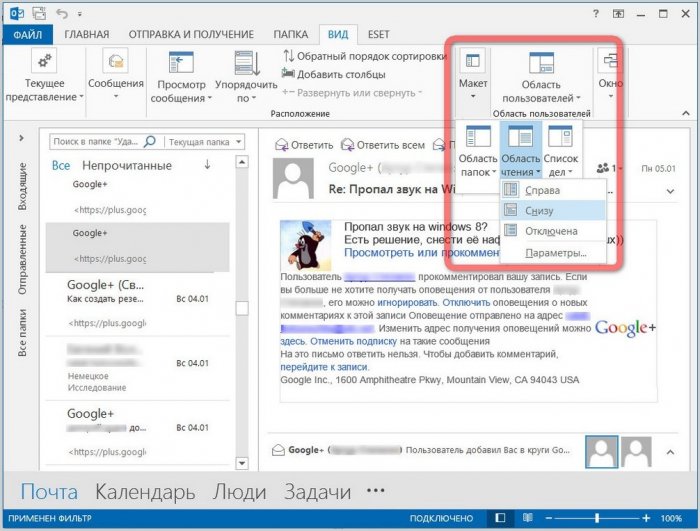The width and height of the screenshot is (700, 531).
Task: Switch to the Home (ГЛАВНАЯ) tab
Action: (x=87, y=34)
